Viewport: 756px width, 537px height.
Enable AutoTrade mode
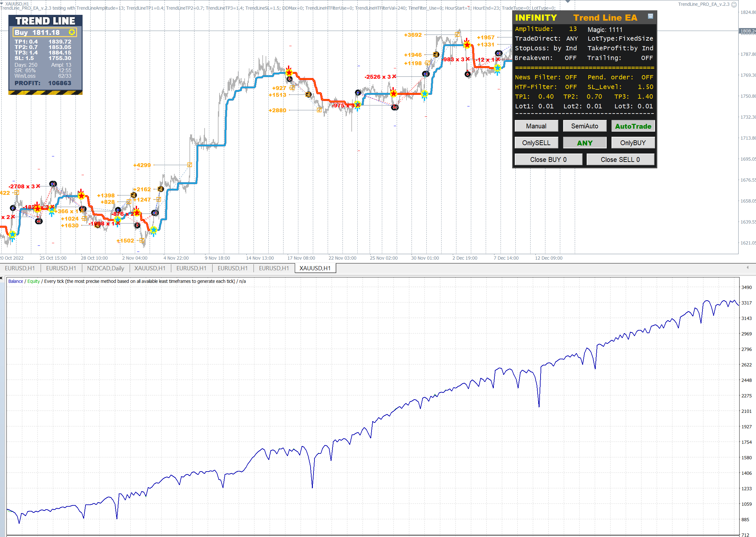(633, 126)
